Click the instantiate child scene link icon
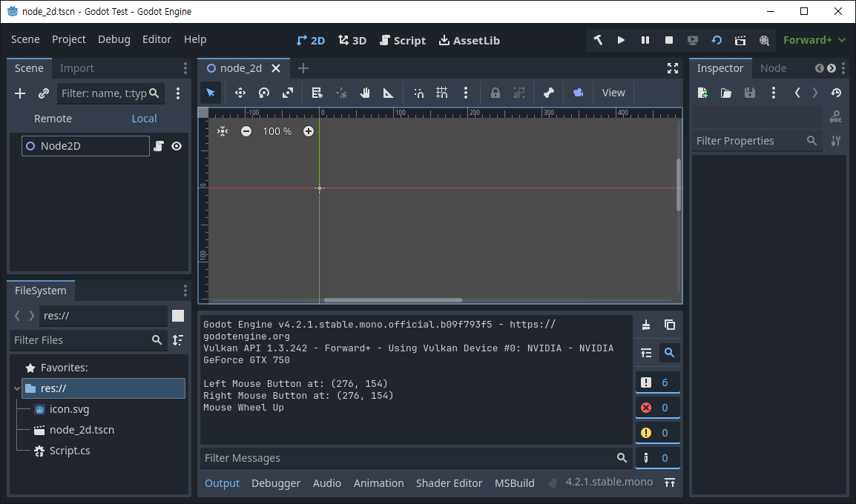 coord(44,93)
